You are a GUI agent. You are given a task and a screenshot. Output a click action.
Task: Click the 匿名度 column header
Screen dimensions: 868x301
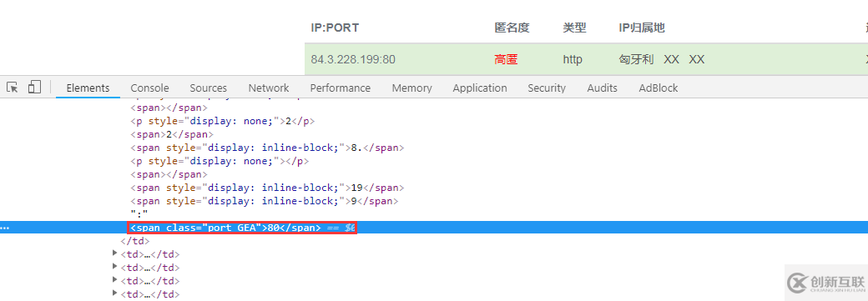pos(512,28)
